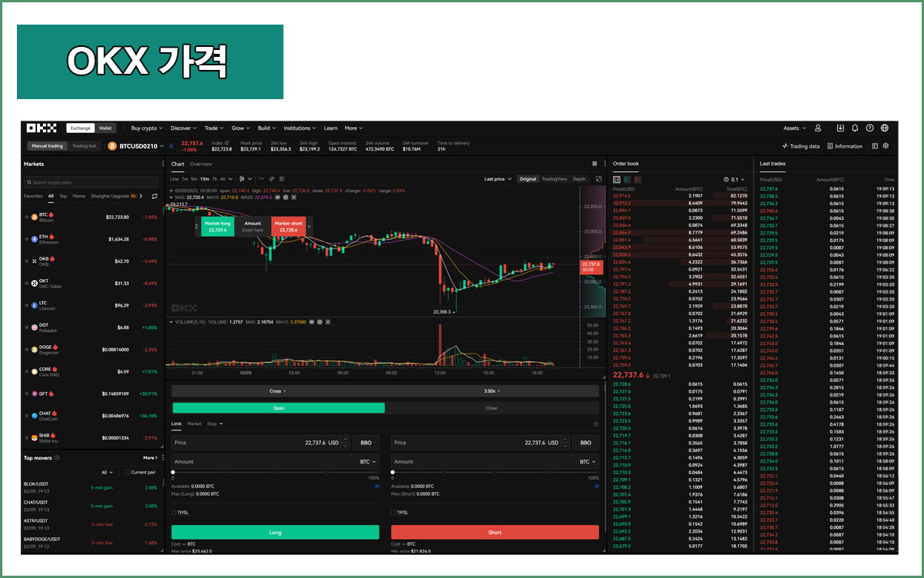Click the Short amount percentage slider handle
924x578 pixels.
393,473
